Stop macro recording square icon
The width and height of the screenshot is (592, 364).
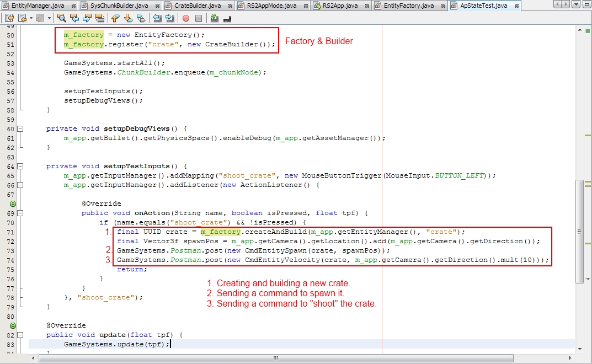pos(199,18)
